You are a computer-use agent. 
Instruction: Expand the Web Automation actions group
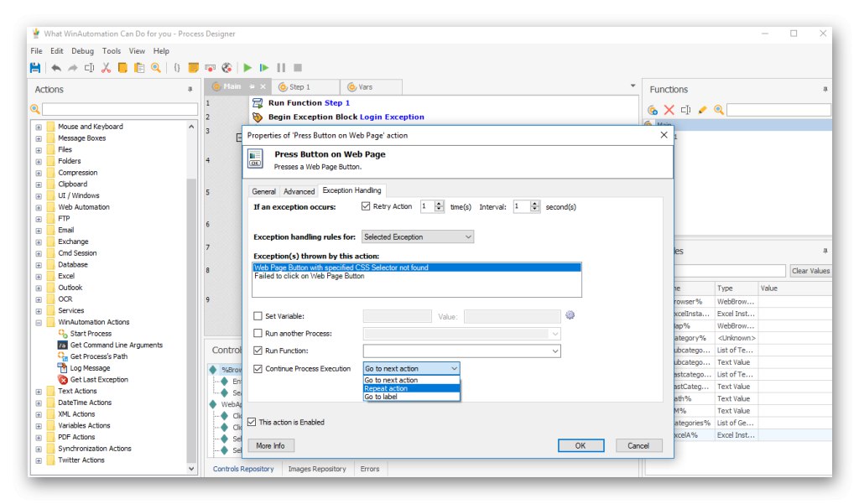(x=39, y=208)
